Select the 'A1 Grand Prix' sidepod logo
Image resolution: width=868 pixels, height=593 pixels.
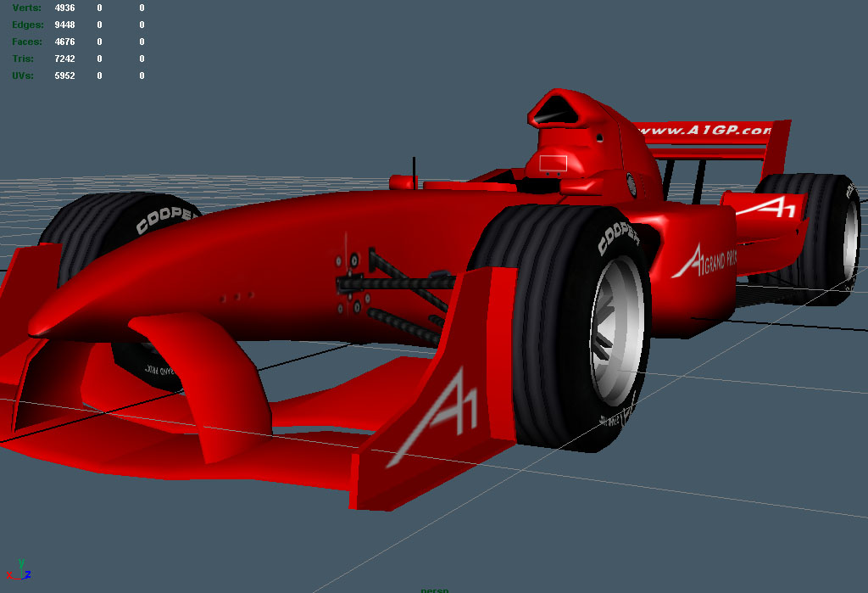(x=704, y=261)
